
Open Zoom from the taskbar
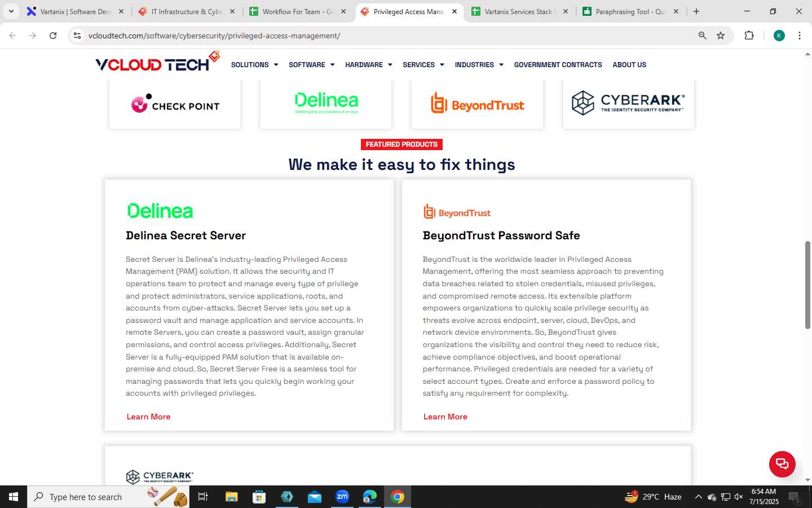pyautogui.click(x=342, y=497)
